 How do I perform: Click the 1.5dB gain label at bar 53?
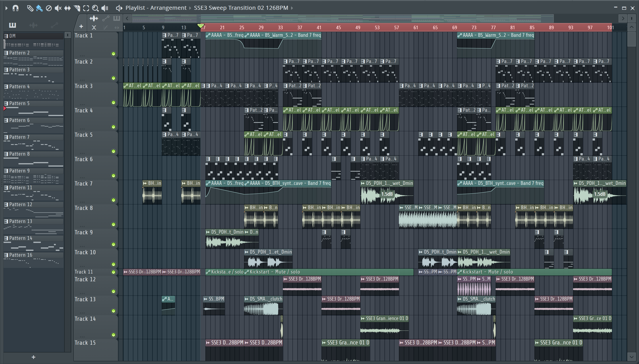387,194
